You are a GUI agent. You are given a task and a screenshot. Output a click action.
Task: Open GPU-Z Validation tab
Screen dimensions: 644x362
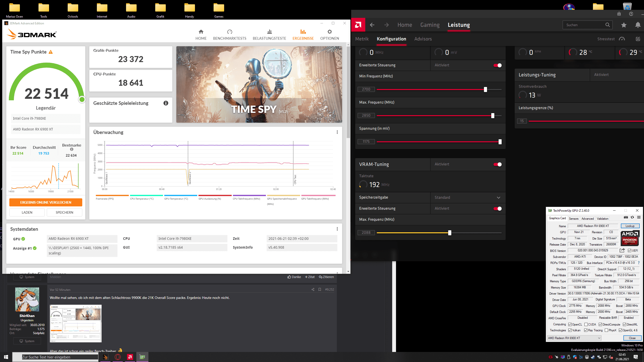602,219
